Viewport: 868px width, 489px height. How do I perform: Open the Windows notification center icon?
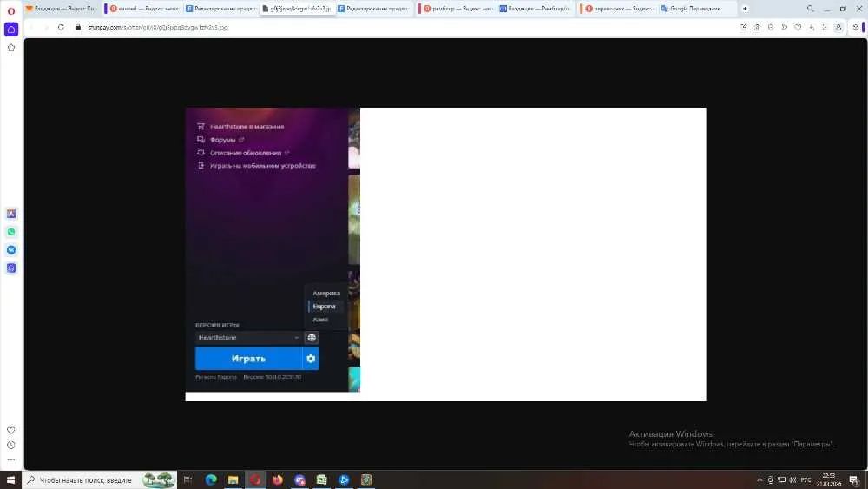click(853, 480)
